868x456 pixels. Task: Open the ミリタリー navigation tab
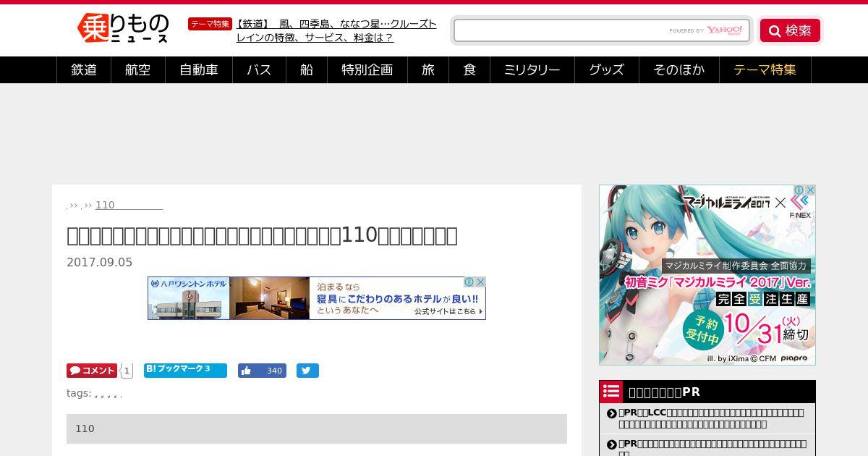[x=532, y=69]
